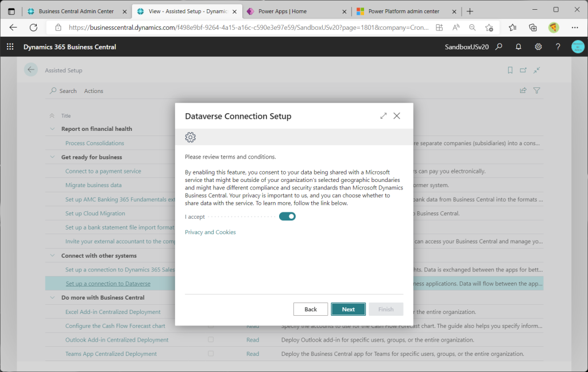Close the Dataverse Connection Setup dialog

(397, 116)
